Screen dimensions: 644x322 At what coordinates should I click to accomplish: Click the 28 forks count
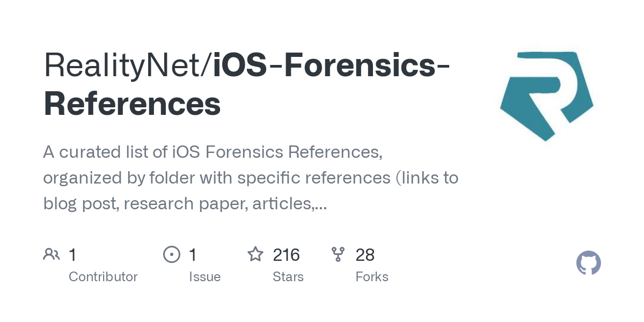coord(365,255)
